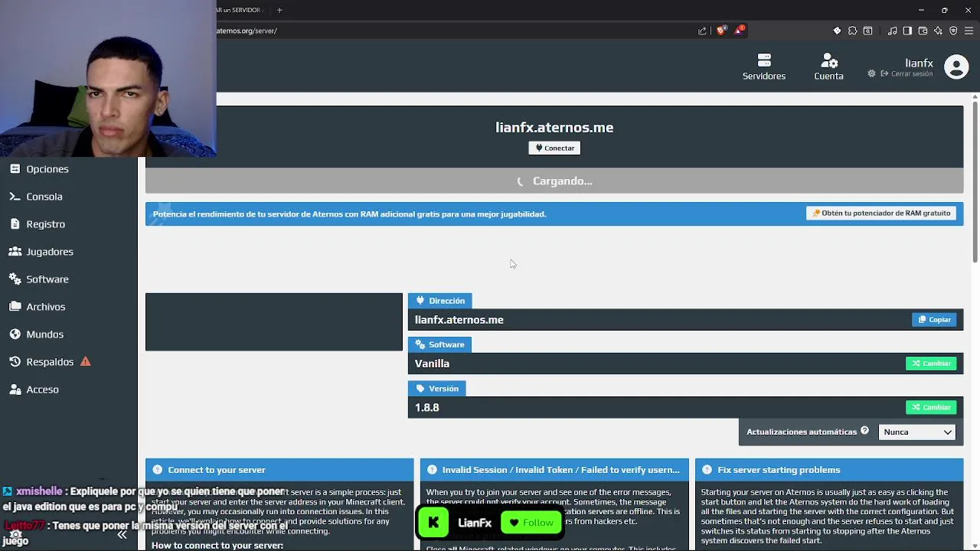Viewport: 980px width, 551px height.
Task: Open the music note playlist icon
Action: point(892,31)
